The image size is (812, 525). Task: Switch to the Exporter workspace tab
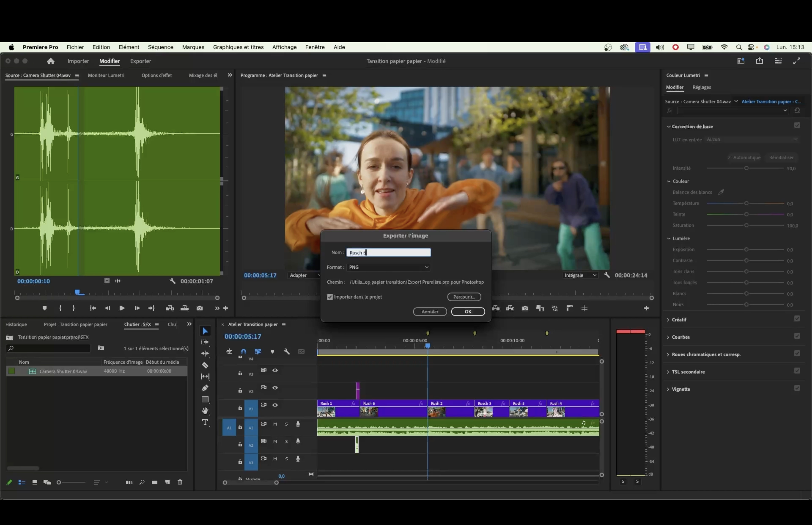[140, 61]
